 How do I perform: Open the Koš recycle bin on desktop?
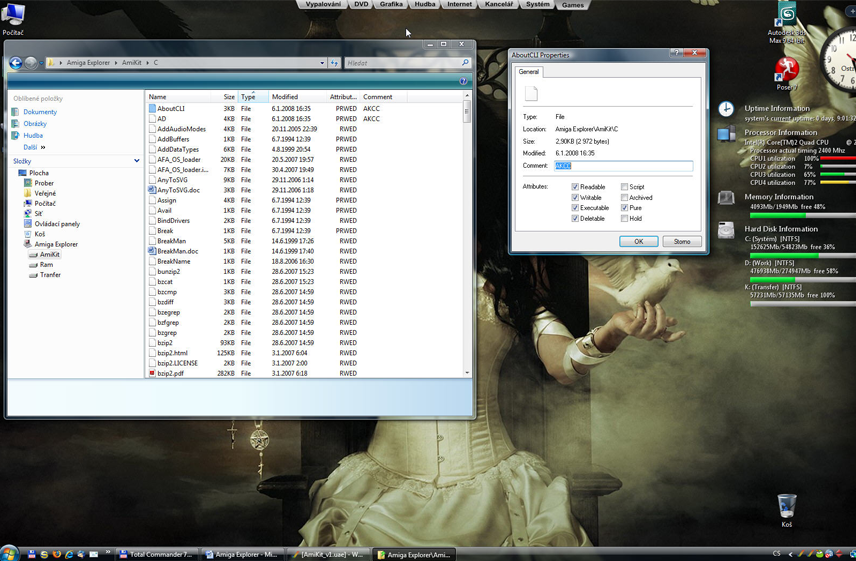tap(787, 510)
